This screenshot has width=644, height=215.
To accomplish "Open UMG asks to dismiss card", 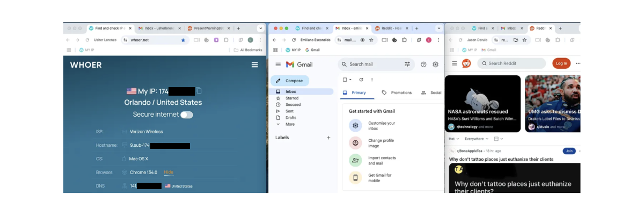I will pyautogui.click(x=553, y=104).
